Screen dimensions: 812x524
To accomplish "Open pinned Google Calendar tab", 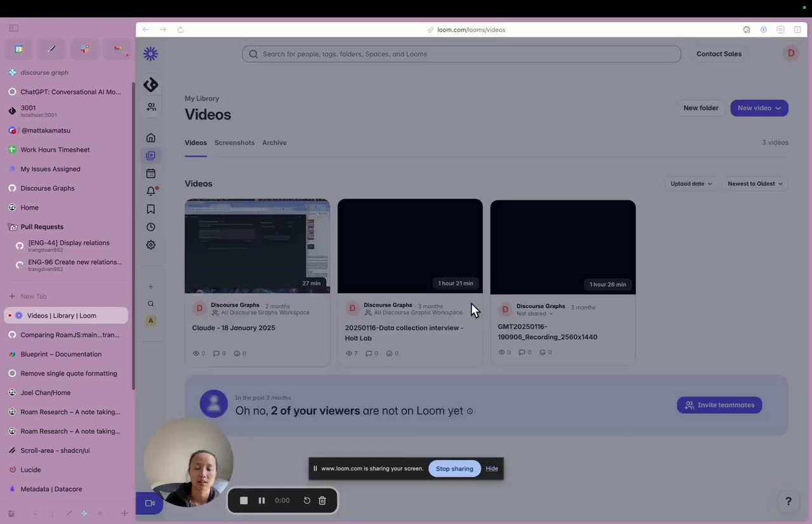I will pos(19,49).
